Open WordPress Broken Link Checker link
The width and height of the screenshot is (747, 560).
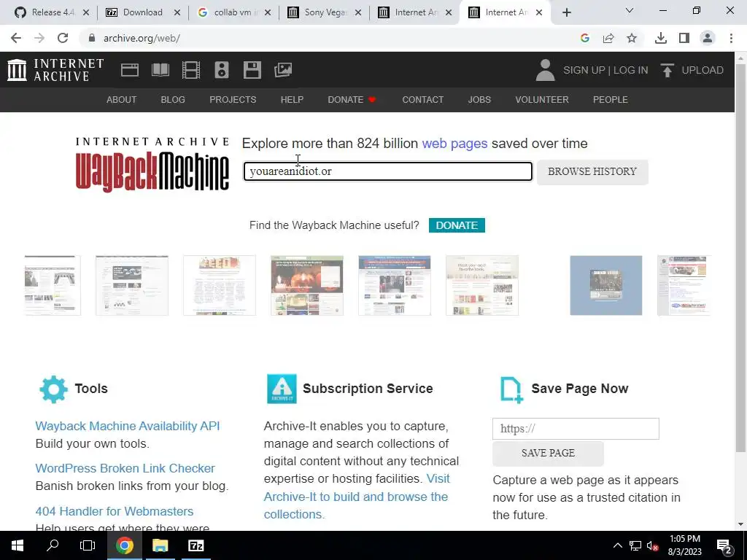[x=125, y=468]
